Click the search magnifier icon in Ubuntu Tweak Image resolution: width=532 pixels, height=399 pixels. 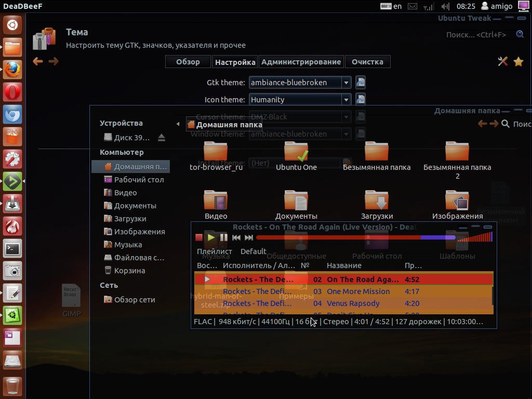(x=520, y=34)
